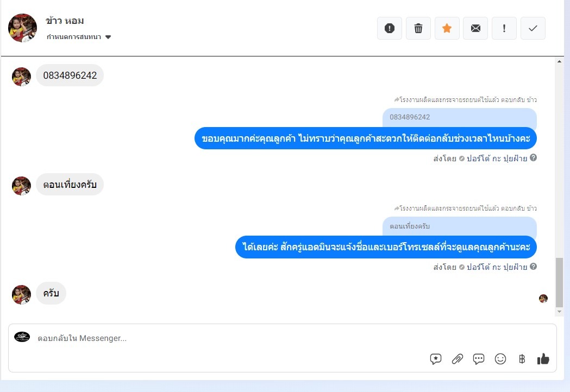Mark conversation as done with the checkmark
Screen dimensions: 570x392
533,28
